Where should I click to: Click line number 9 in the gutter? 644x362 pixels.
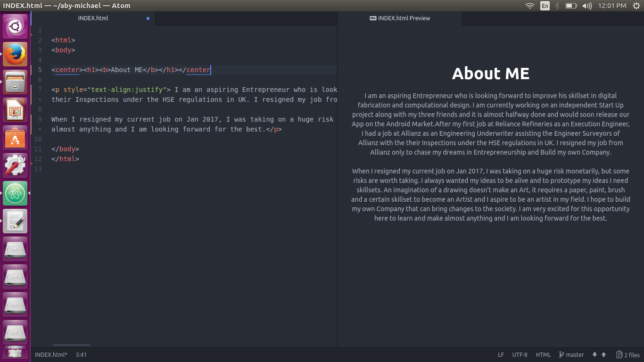(x=40, y=119)
